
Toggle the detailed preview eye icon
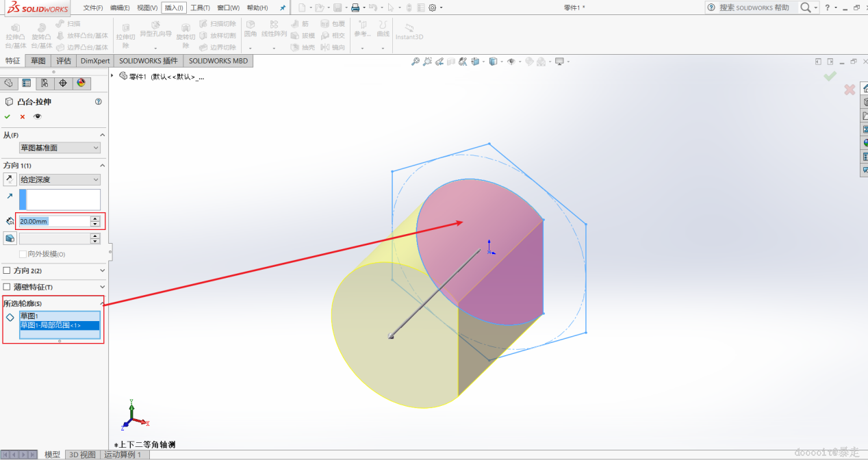pos(38,116)
